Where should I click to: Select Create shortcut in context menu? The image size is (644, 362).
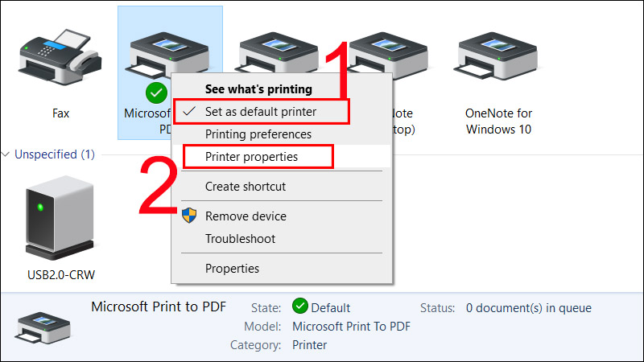[246, 187]
